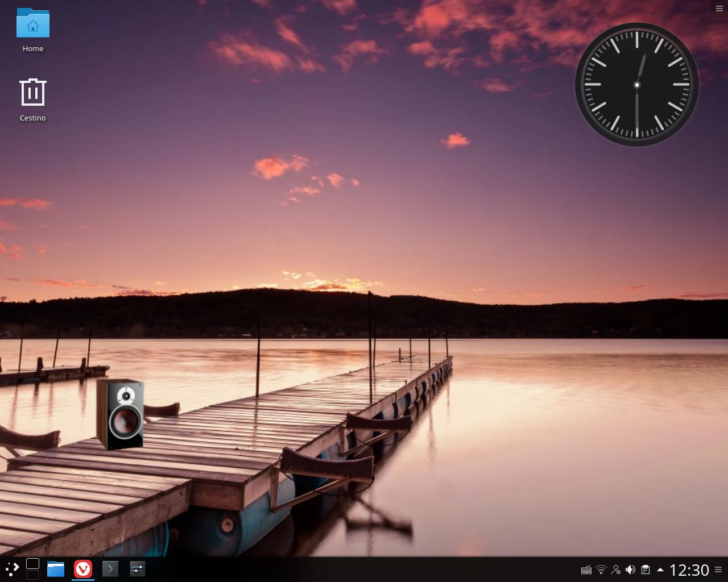Open the Dolphin file manager

(x=56, y=569)
